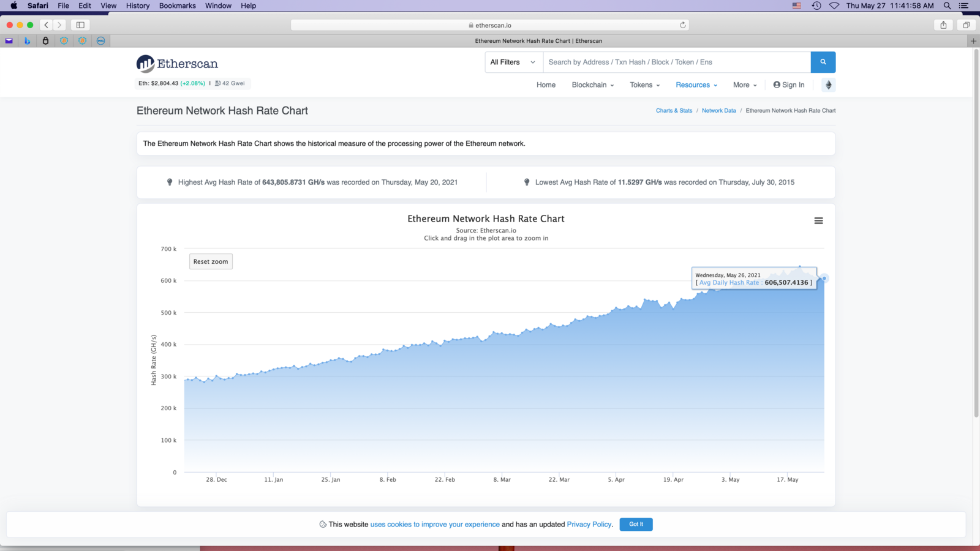The width and height of the screenshot is (980, 551).
Task: Expand the Tokens nav dropdown
Action: click(644, 85)
